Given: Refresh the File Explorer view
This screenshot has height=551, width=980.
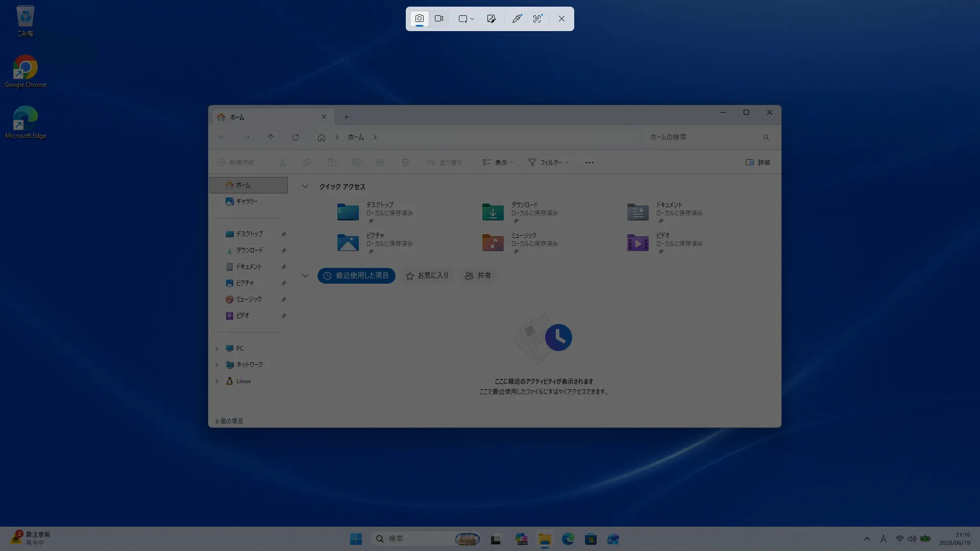Looking at the screenshot, I should [296, 137].
